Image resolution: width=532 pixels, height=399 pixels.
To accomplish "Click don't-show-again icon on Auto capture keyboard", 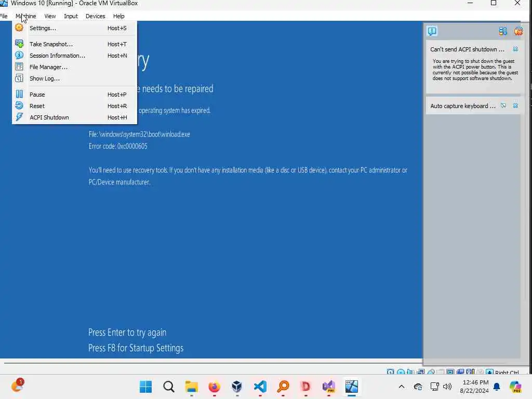I will (503, 106).
